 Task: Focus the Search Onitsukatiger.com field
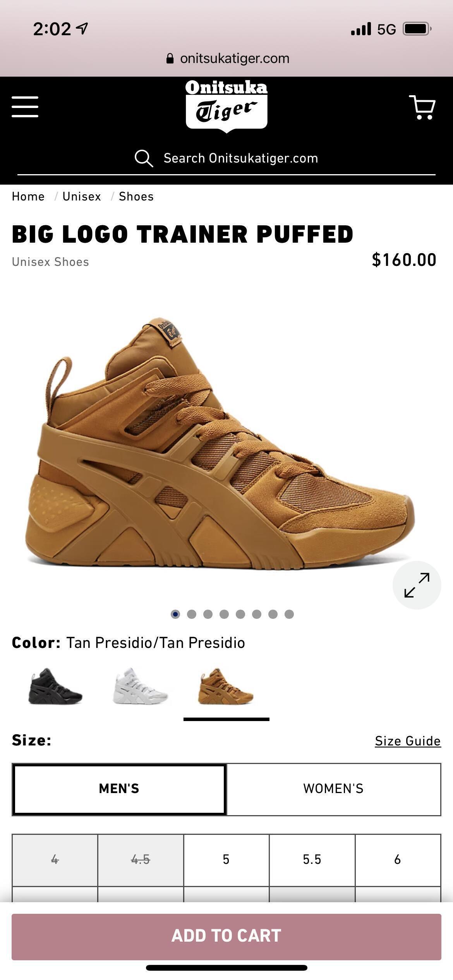pyautogui.click(x=226, y=158)
